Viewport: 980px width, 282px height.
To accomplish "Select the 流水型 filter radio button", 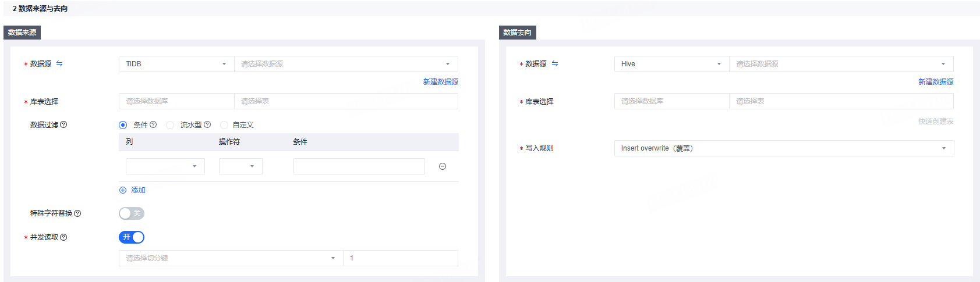I will (x=170, y=125).
